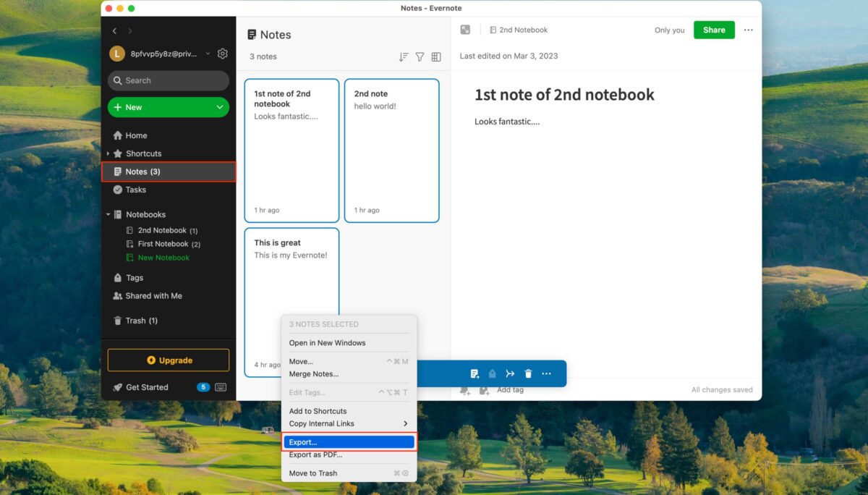868x495 pixels.
Task: Click the blue badge showing 5
Action: (203, 387)
